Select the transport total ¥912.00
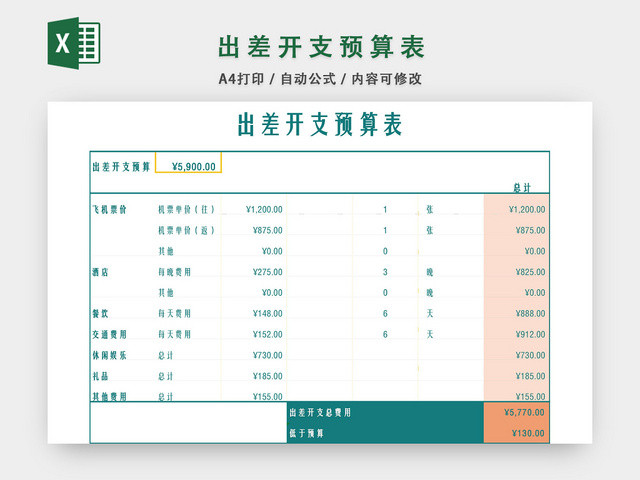Image resolution: width=640 pixels, height=480 pixels. click(530, 335)
